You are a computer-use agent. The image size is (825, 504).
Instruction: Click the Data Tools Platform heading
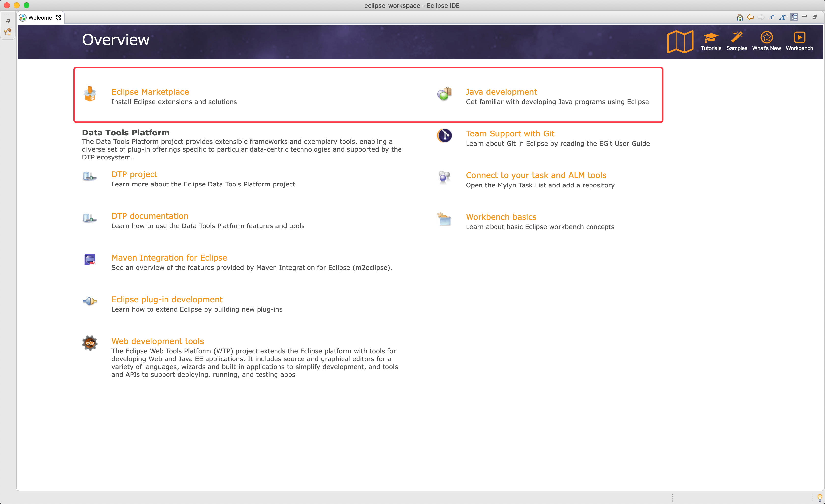tap(125, 133)
